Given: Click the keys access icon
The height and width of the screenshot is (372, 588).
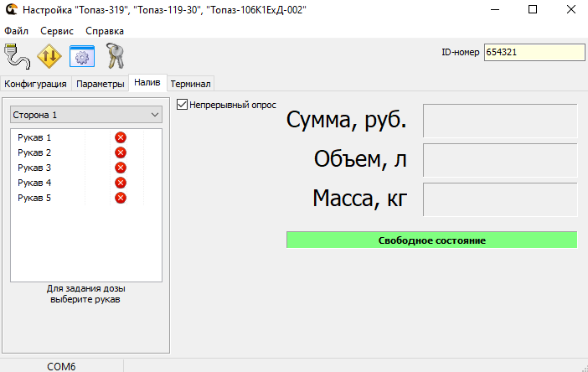Looking at the screenshot, I should [x=115, y=56].
